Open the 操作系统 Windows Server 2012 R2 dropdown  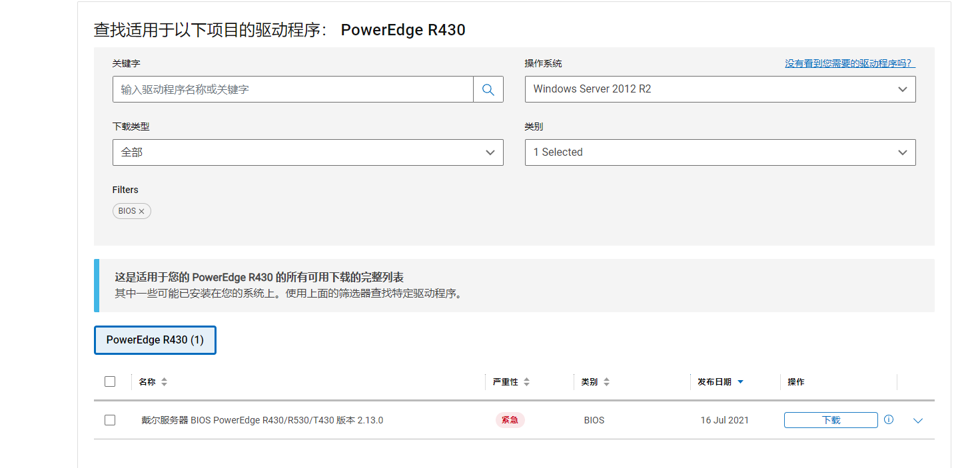pos(720,89)
